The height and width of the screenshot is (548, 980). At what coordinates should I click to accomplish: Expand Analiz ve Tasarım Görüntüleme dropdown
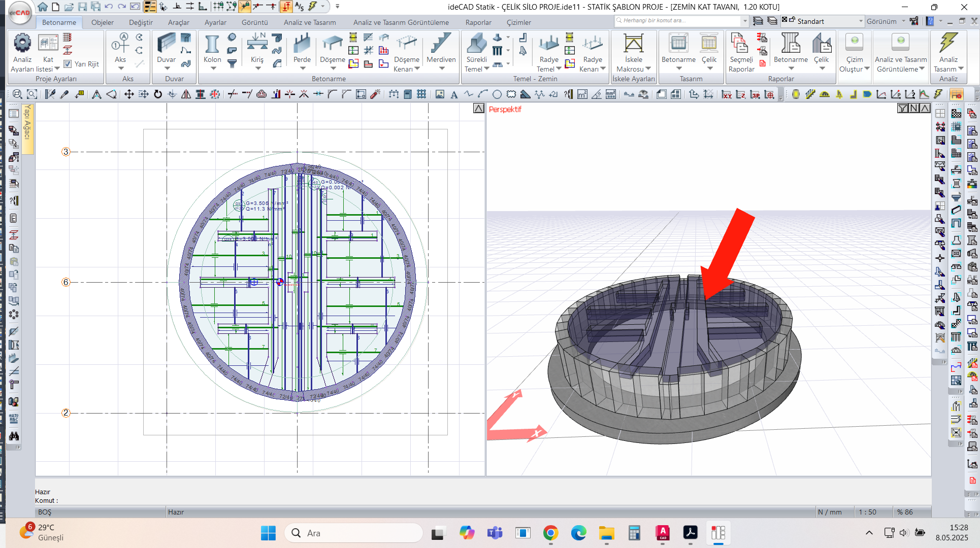tap(922, 68)
